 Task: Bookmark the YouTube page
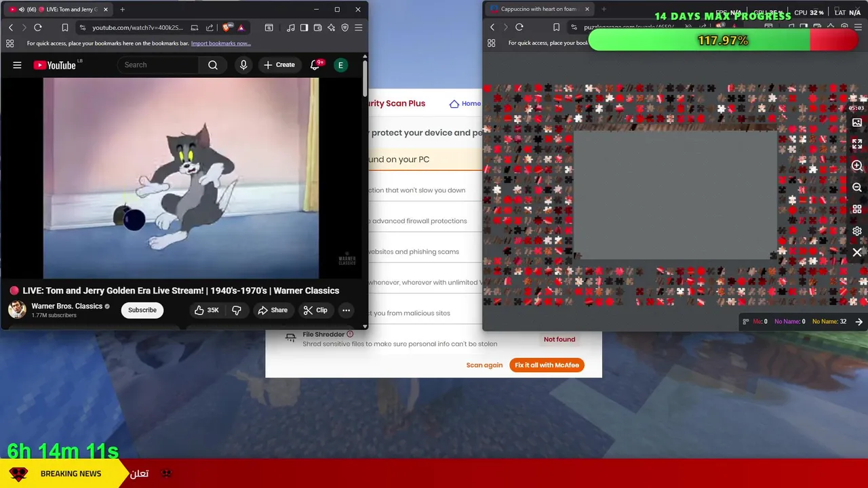pyautogui.click(x=65, y=28)
